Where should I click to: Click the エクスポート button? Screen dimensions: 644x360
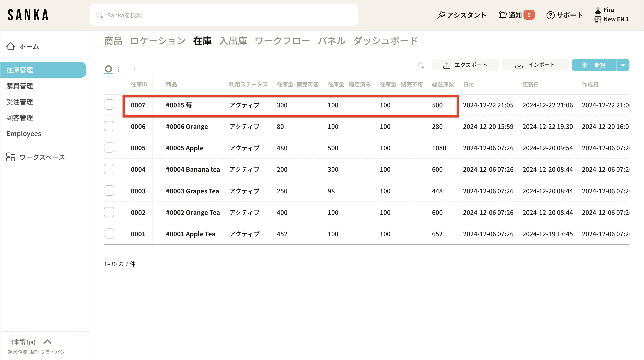pos(465,65)
